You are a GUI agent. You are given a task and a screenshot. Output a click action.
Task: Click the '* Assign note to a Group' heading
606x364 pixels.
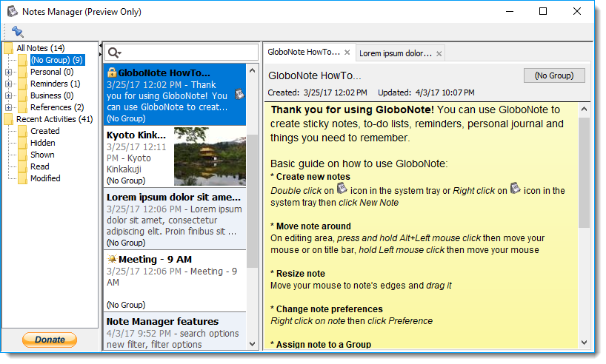click(321, 344)
